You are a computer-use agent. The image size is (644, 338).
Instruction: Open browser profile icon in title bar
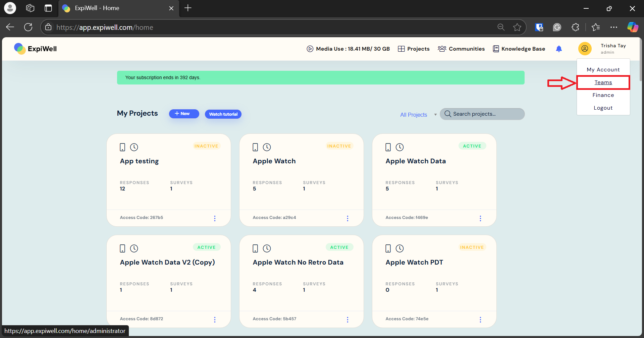(10, 8)
